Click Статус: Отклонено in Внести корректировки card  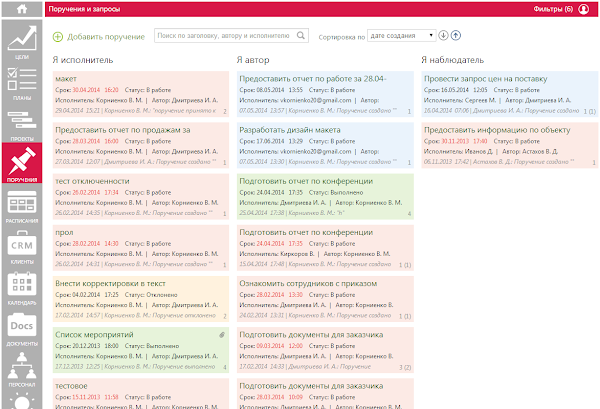click(151, 295)
